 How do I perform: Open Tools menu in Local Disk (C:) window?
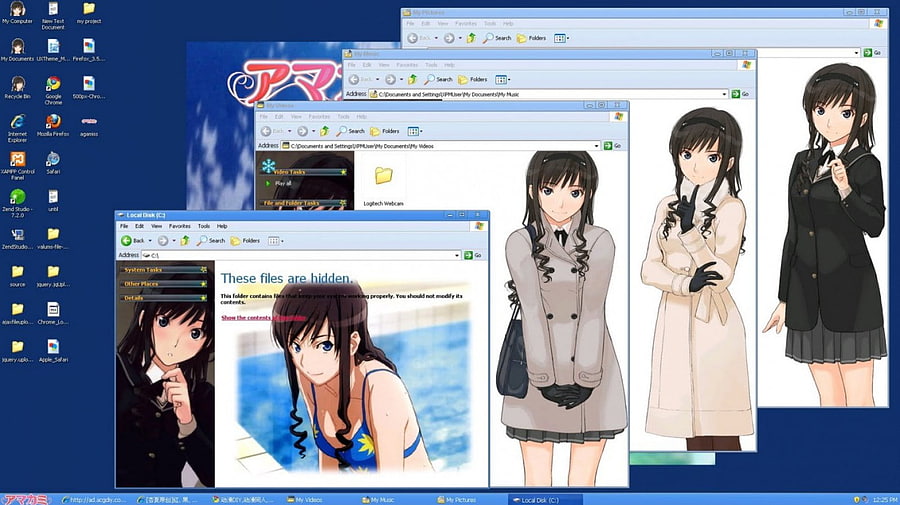click(204, 226)
